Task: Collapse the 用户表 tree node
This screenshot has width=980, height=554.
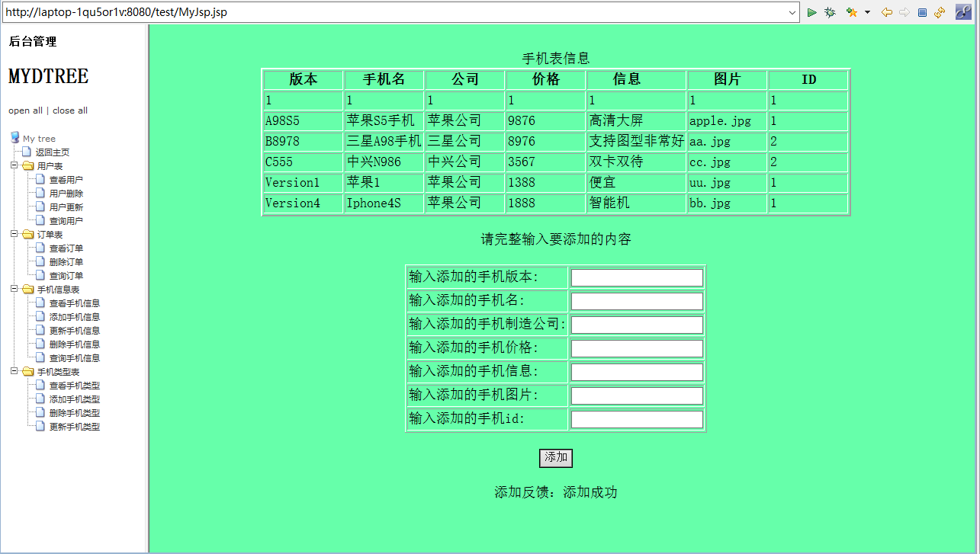Action: [14, 165]
